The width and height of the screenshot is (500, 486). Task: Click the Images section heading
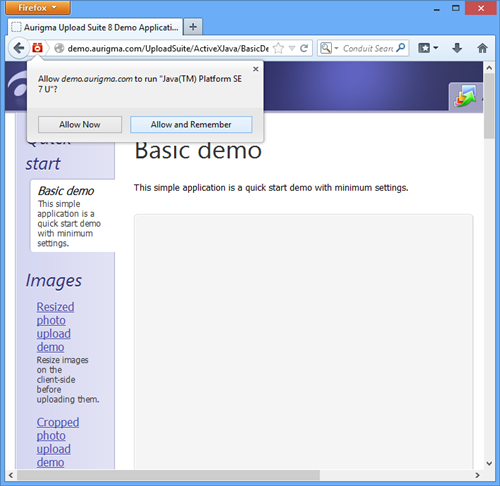coord(54,281)
